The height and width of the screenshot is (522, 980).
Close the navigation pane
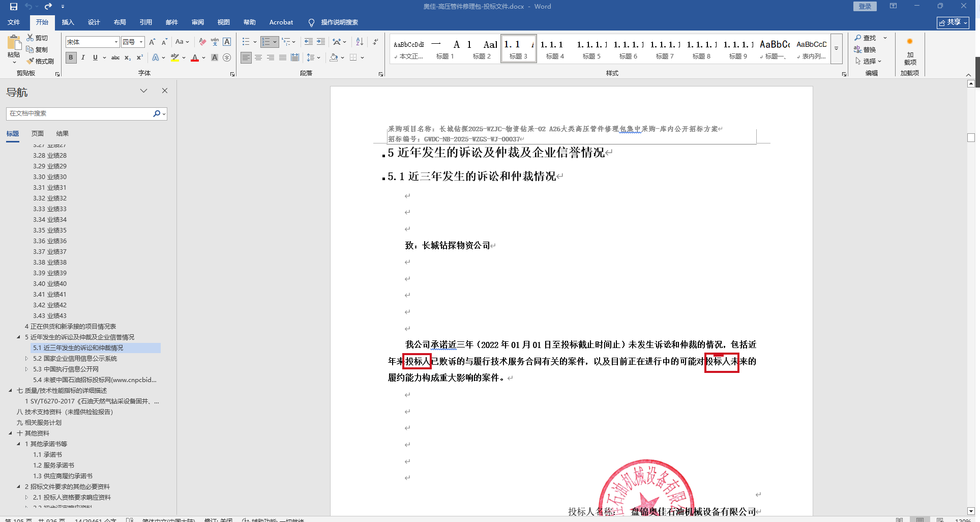[165, 91]
